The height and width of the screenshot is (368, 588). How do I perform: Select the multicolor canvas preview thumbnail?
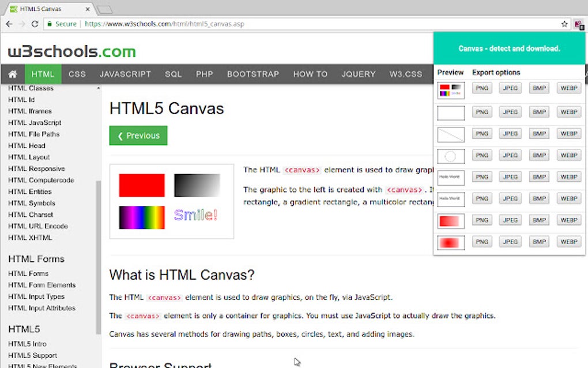(451, 91)
